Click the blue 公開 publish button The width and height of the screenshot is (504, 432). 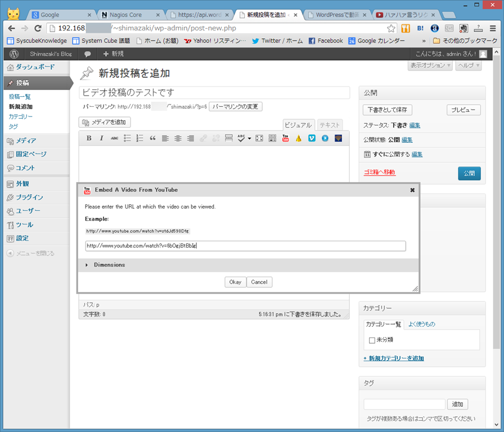click(469, 174)
